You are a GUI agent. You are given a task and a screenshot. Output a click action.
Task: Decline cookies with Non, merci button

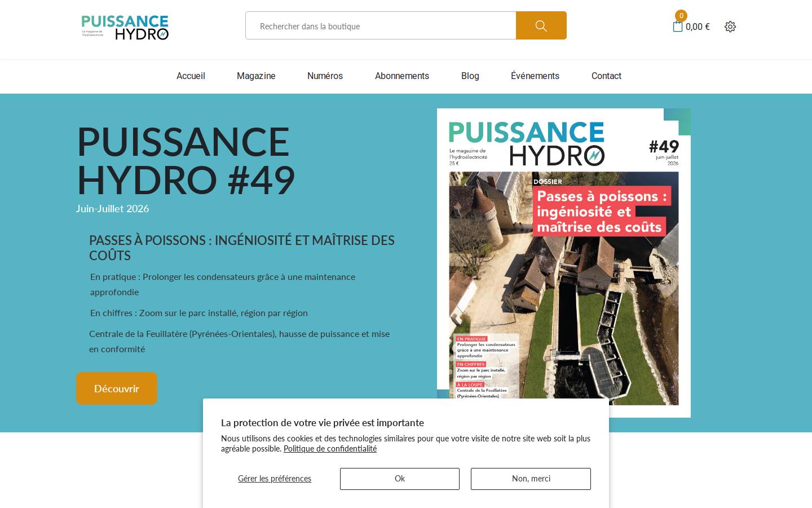coord(531,479)
